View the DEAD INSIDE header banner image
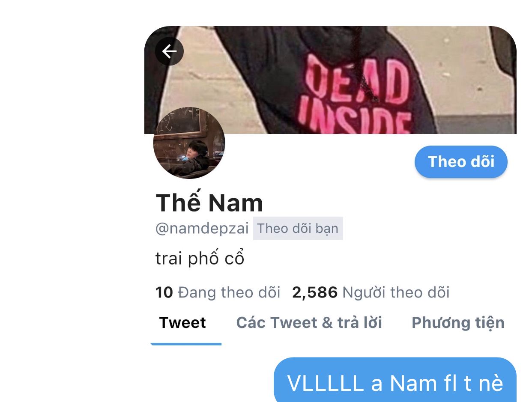 330,80
